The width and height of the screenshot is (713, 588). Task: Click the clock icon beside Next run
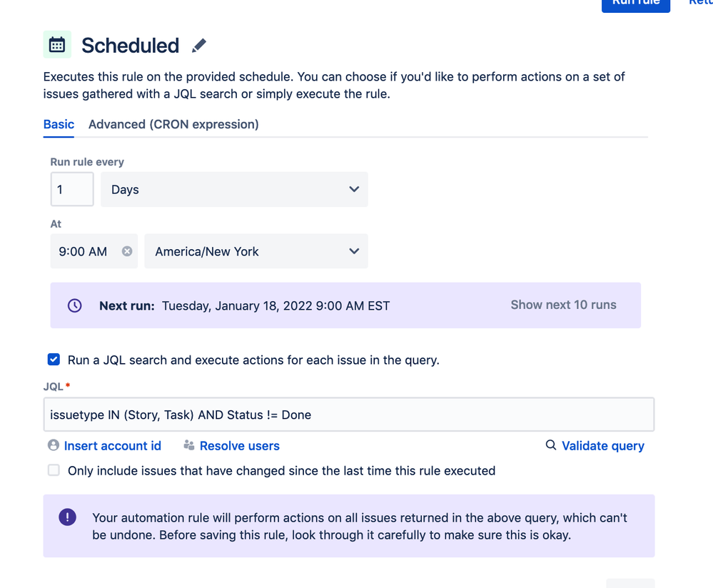pyautogui.click(x=74, y=305)
